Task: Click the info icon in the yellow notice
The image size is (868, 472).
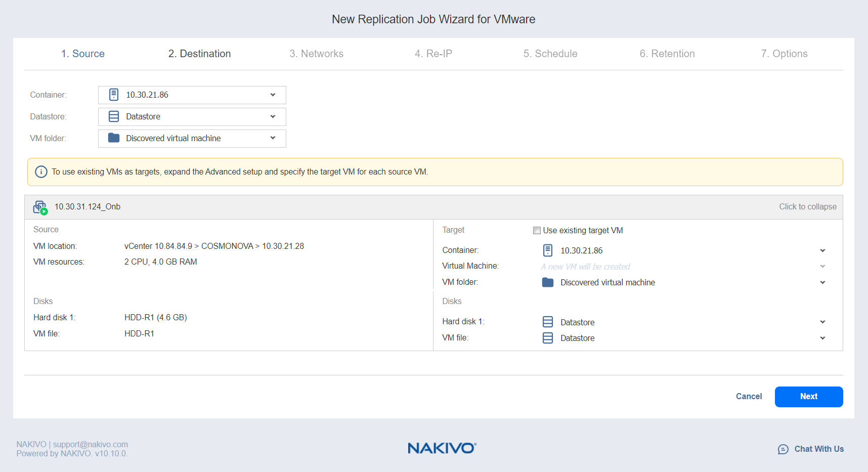Action: click(x=41, y=172)
